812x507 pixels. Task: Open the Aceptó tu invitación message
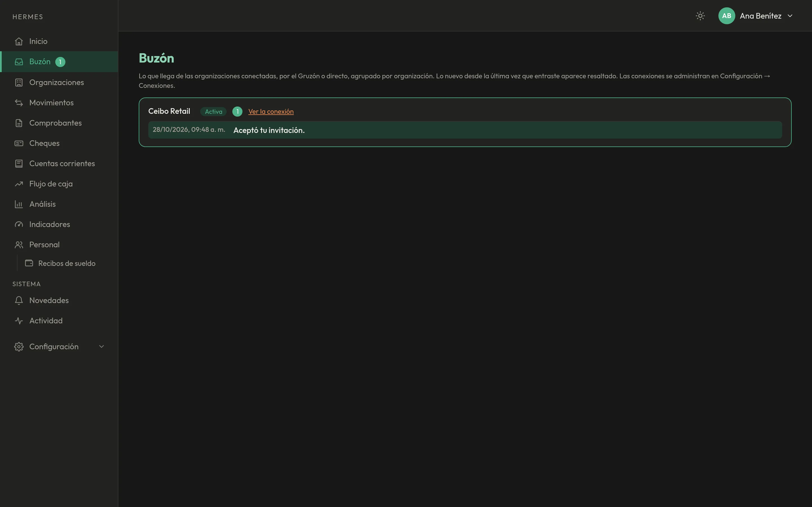(465, 130)
